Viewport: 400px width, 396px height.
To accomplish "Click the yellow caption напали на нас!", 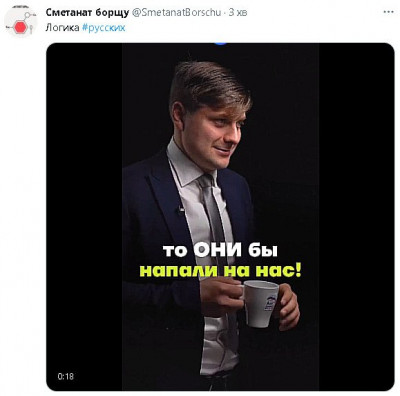I will pos(220,270).
